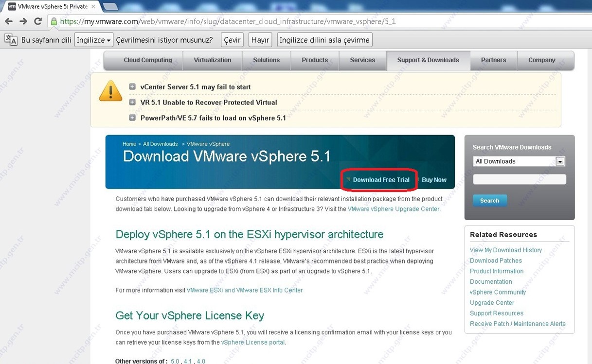
Task: Click the blue Search button
Action: click(x=490, y=201)
